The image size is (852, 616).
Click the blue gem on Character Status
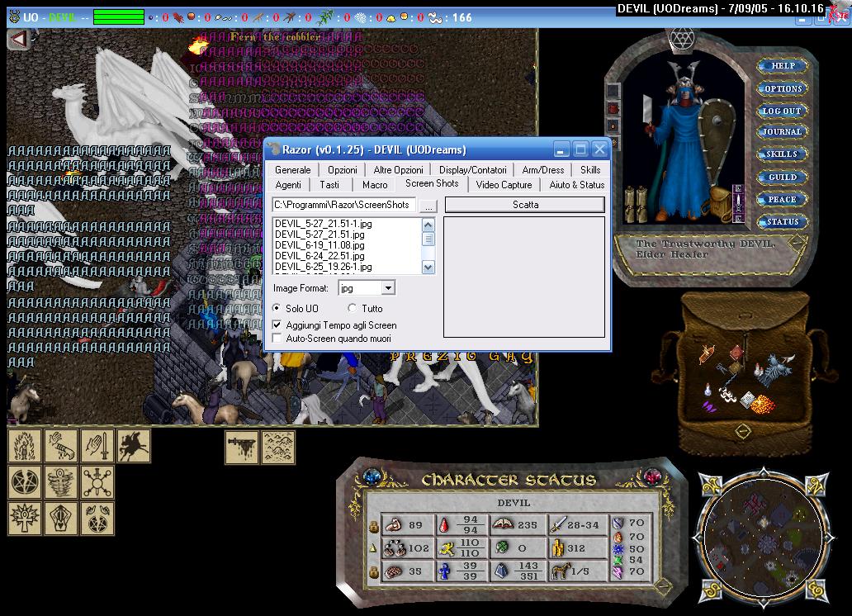tap(372, 476)
